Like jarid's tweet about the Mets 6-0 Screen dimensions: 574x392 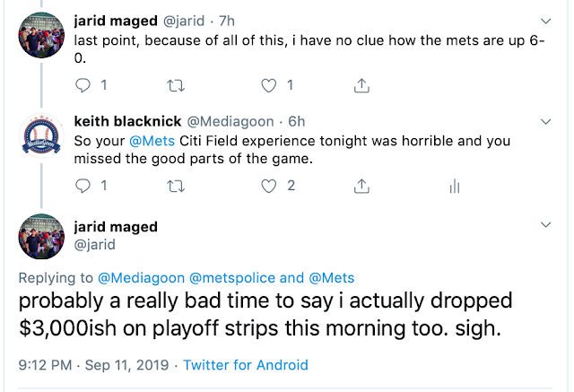(267, 86)
